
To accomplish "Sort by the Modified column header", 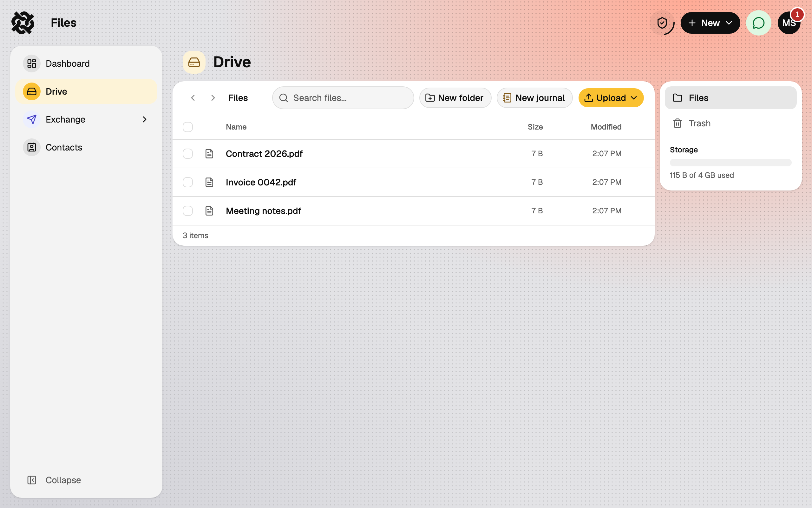I will pyautogui.click(x=606, y=127).
